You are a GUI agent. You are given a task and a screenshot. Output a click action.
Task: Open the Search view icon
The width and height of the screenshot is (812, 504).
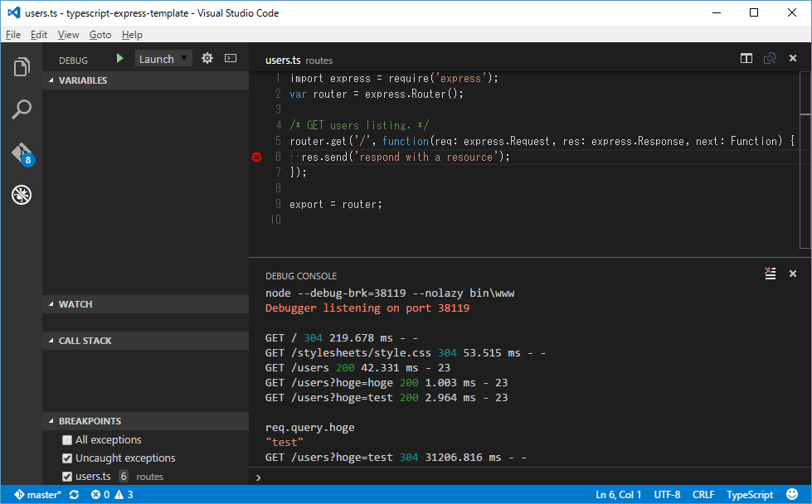[22, 109]
